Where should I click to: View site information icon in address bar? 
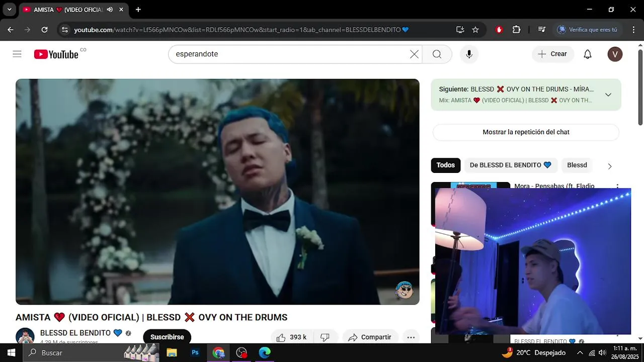pos(64,30)
